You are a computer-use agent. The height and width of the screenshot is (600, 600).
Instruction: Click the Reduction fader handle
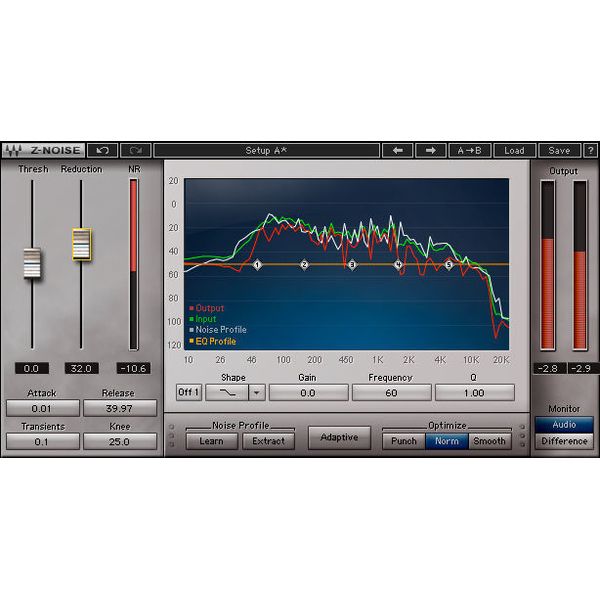81,243
